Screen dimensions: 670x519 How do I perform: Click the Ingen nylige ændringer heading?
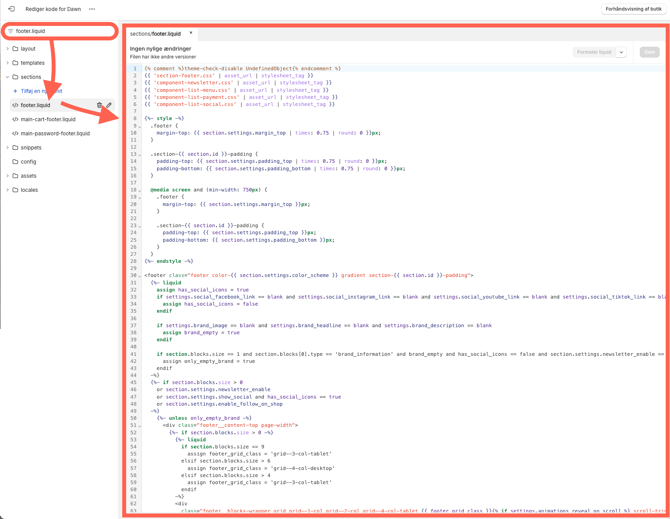tap(161, 49)
